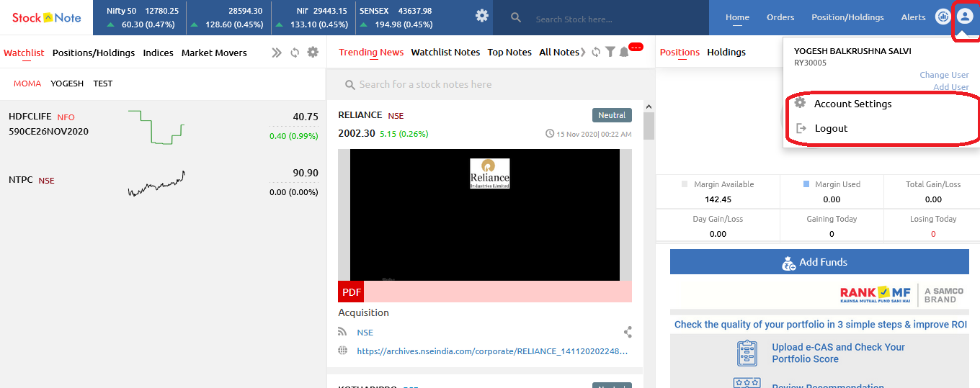Click Upload e-CAS and Check Portfolio Score
The height and width of the screenshot is (388, 980).
coord(838,353)
